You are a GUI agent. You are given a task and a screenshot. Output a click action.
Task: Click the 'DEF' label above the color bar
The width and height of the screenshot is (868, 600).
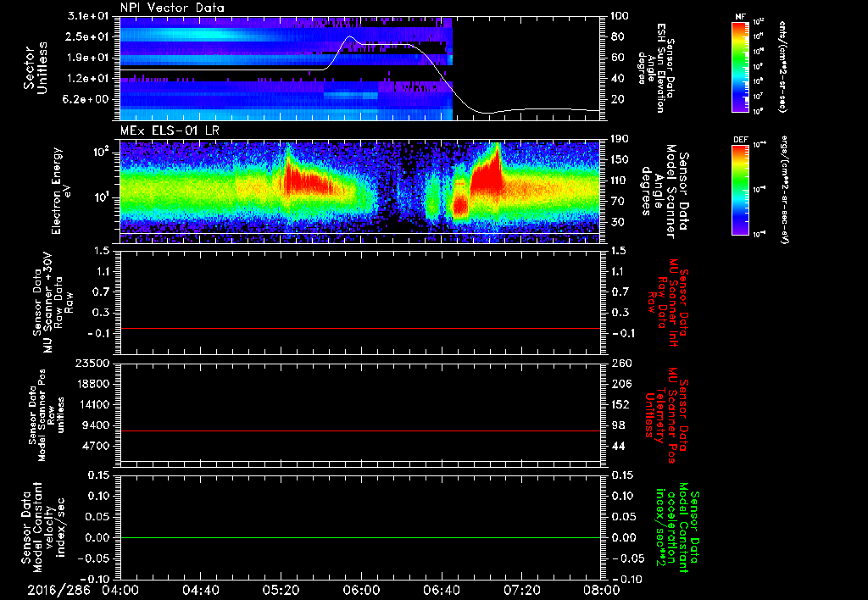(740, 140)
